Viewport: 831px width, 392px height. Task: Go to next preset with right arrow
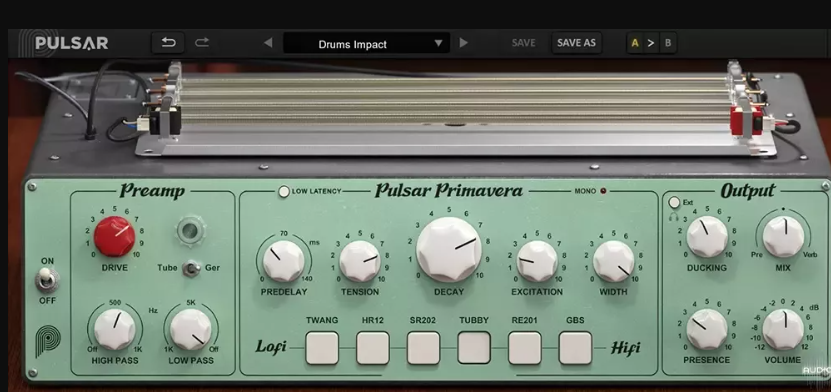(x=464, y=43)
